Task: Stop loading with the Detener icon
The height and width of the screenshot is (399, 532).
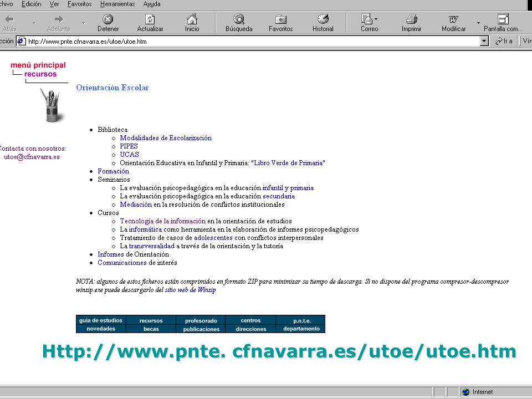Action: [108, 19]
